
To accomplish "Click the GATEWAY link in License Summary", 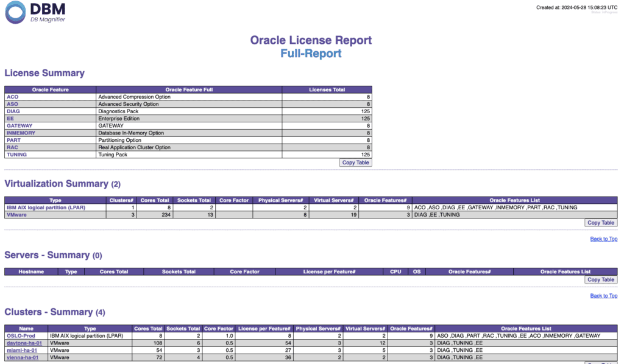I will point(19,126).
